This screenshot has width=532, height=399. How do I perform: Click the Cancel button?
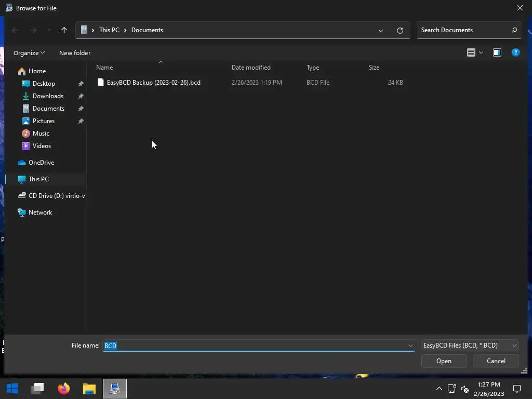tap(496, 361)
